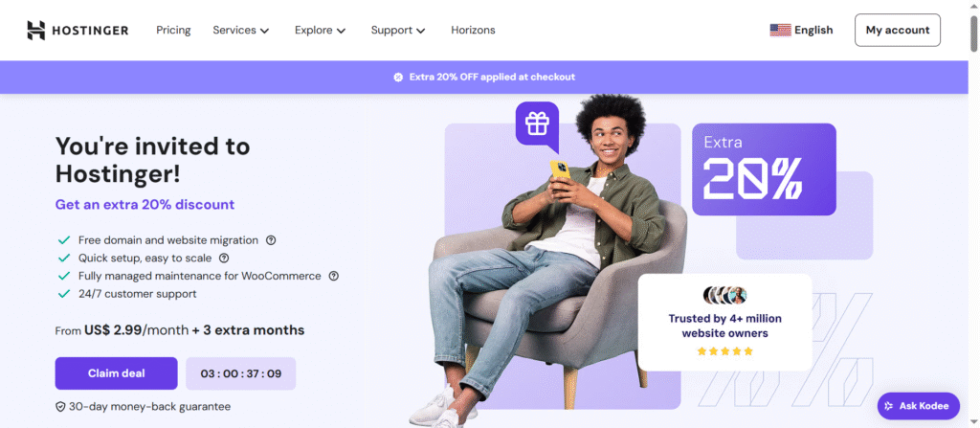Click the five star rating row
This screenshot has height=428, width=980.
click(x=725, y=351)
